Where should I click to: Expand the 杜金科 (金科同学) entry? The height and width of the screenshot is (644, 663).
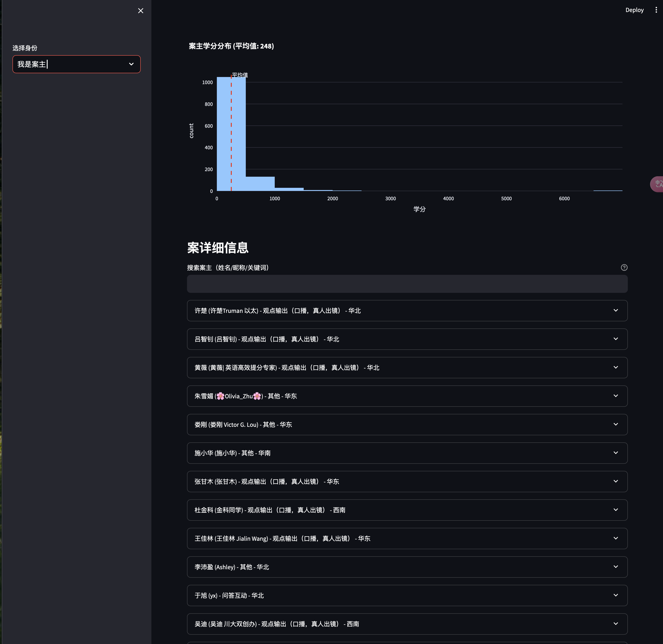coord(407,510)
